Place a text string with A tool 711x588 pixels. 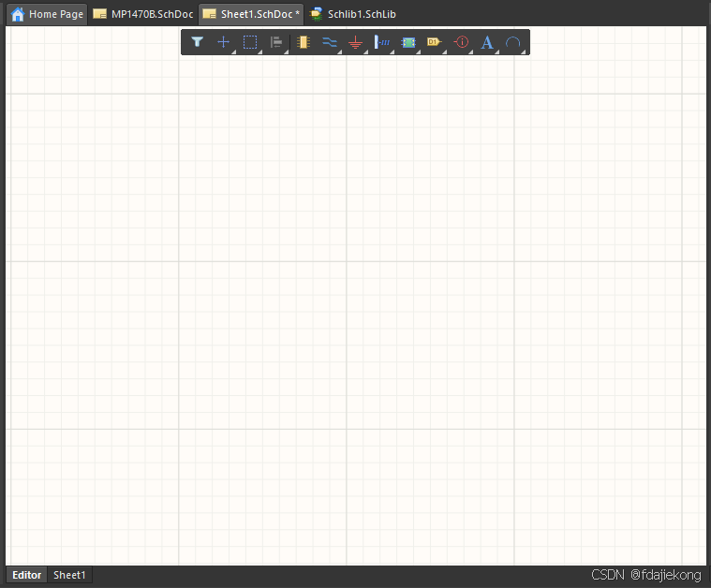(x=487, y=42)
